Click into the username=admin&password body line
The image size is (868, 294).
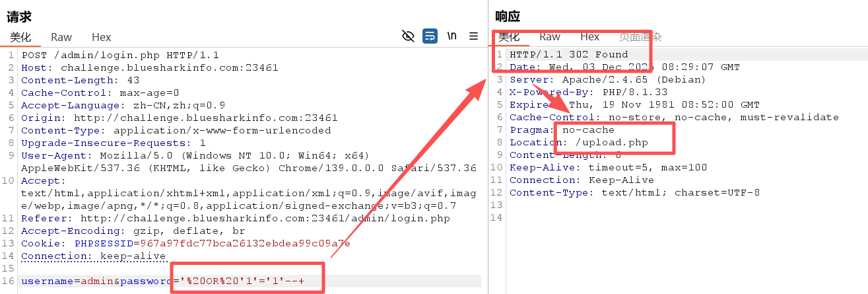(163, 281)
